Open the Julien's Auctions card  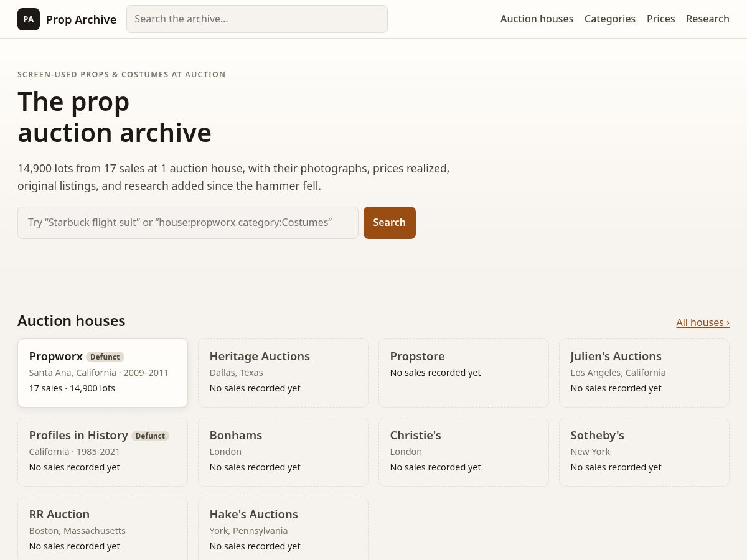(644, 373)
